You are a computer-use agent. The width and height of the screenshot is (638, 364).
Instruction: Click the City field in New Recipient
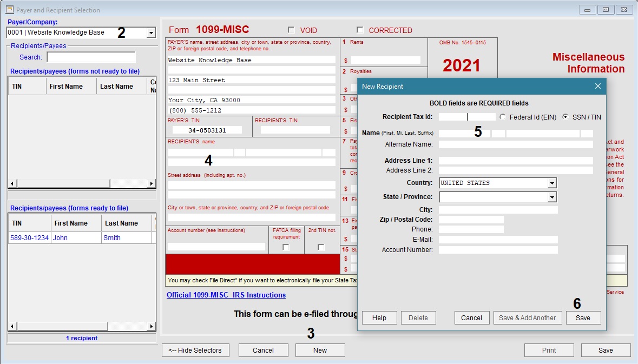[498, 210]
